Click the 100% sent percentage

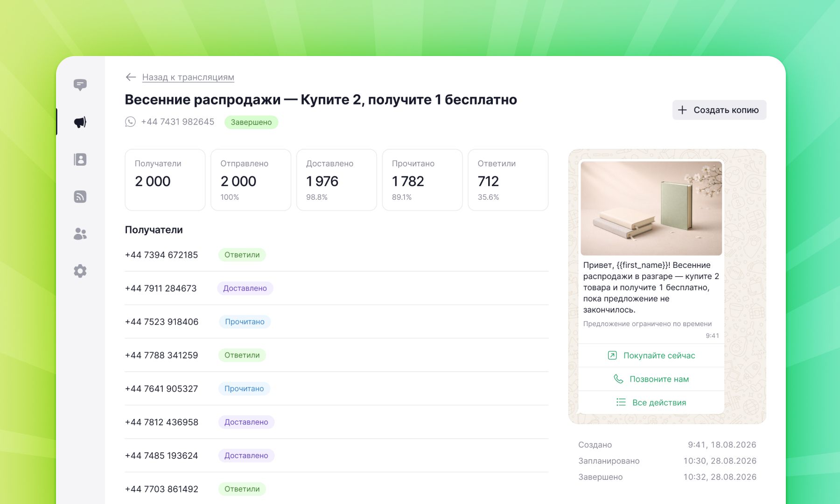coord(230,197)
